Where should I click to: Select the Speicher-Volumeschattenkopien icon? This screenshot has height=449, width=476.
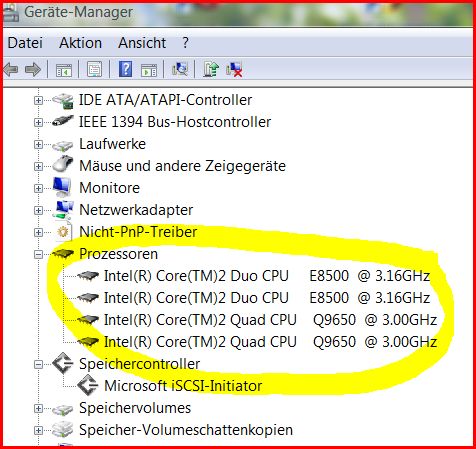[x=63, y=429]
